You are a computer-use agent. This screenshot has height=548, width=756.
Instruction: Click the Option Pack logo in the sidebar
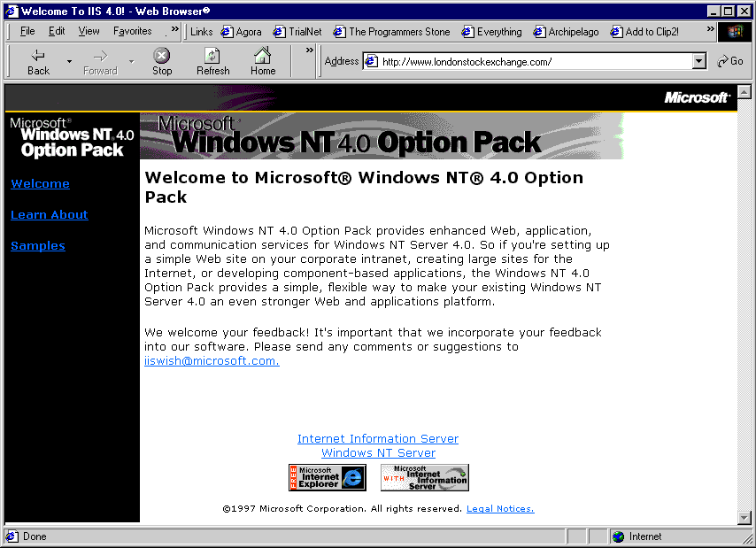[72, 138]
